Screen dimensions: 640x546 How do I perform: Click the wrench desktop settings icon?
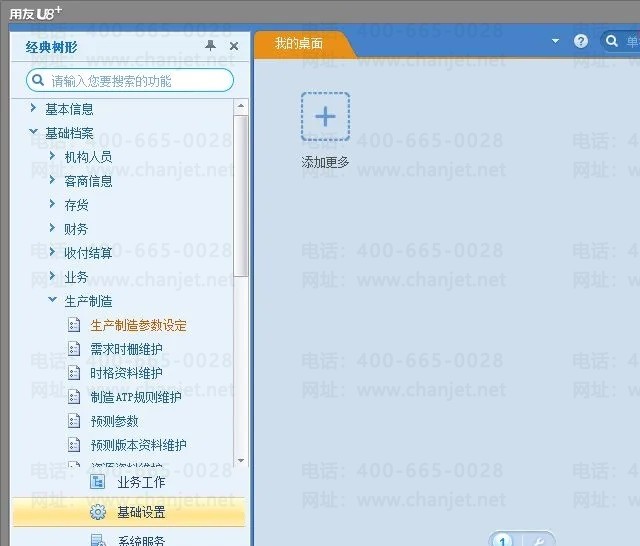539,541
